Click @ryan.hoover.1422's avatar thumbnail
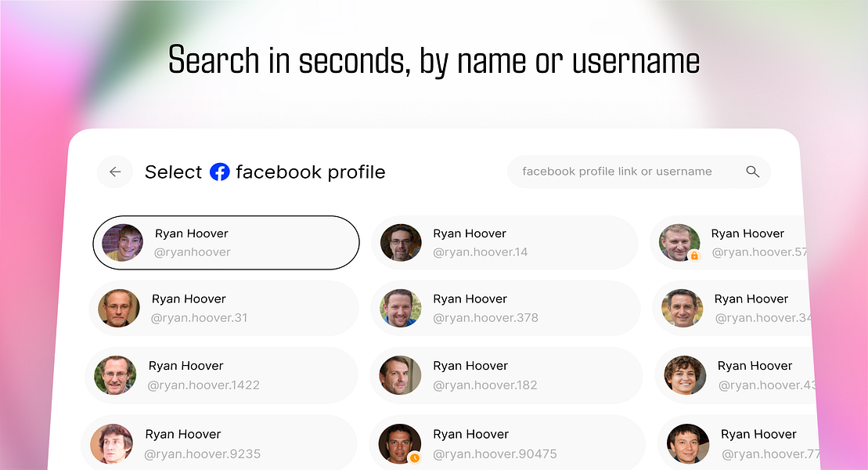 click(114, 375)
